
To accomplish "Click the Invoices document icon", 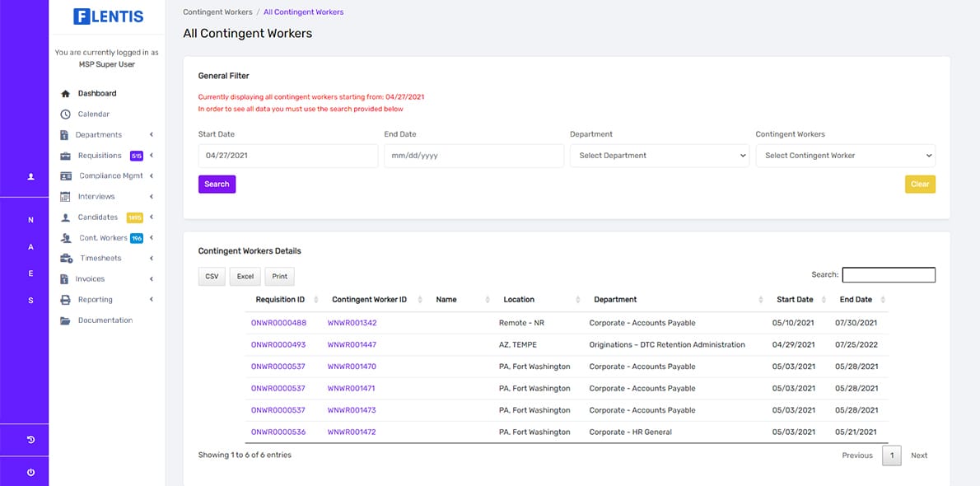I will [63, 279].
